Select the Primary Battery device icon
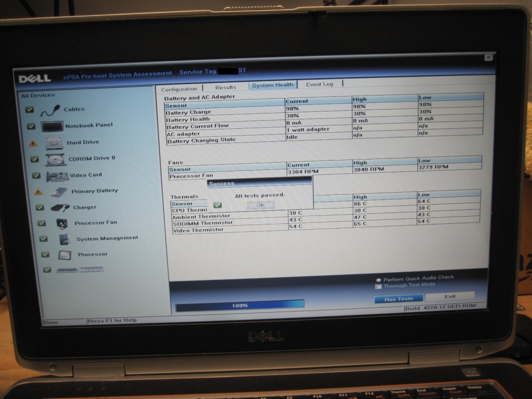The height and width of the screenshot is (399, 532). tap(59, 192)
